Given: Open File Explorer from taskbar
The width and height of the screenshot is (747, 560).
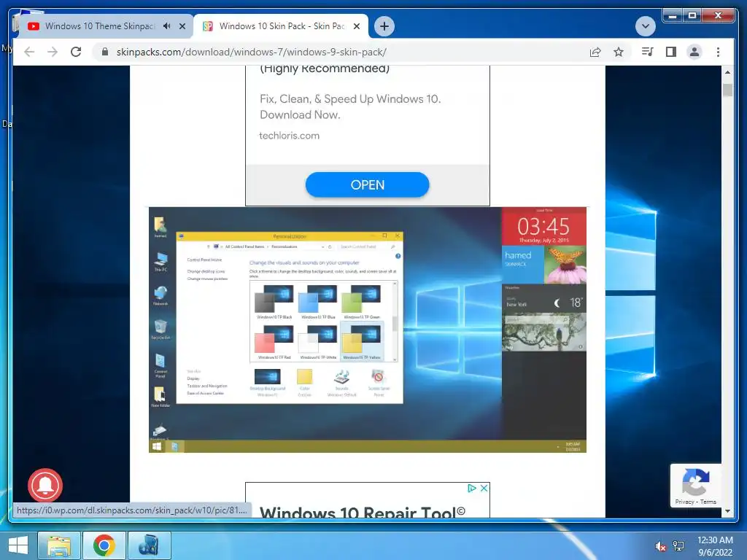Looking at the screenshot, I should click(59, 545).
